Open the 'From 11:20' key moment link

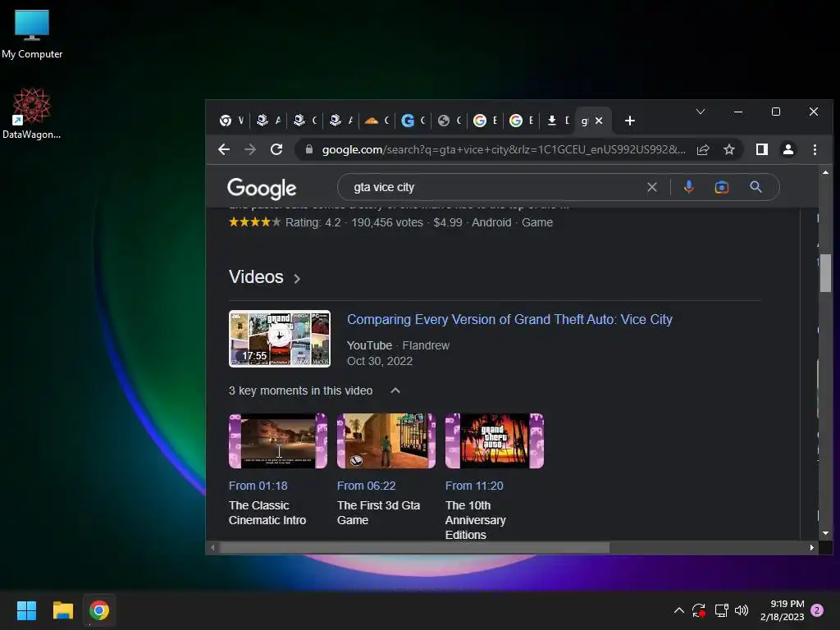(474, 486)
